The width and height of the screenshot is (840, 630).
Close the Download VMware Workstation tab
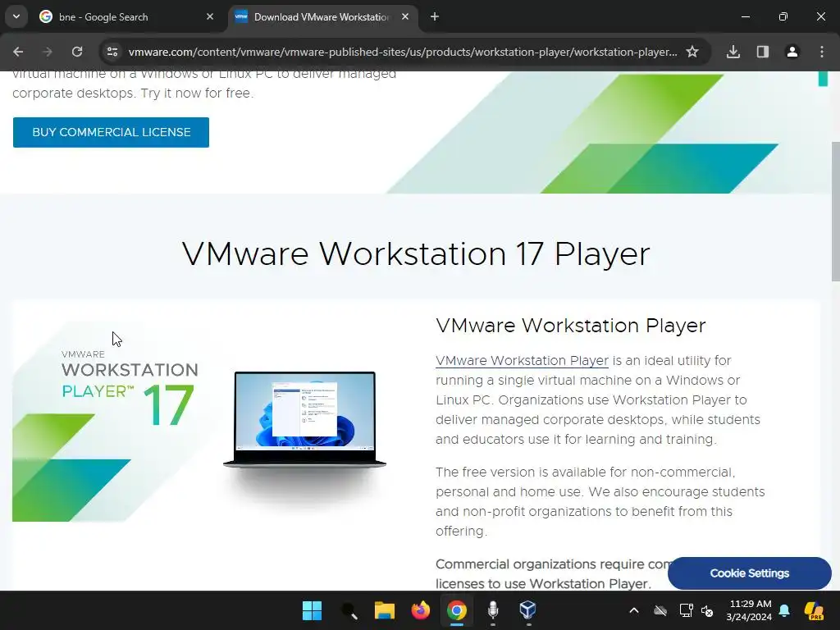405,17
